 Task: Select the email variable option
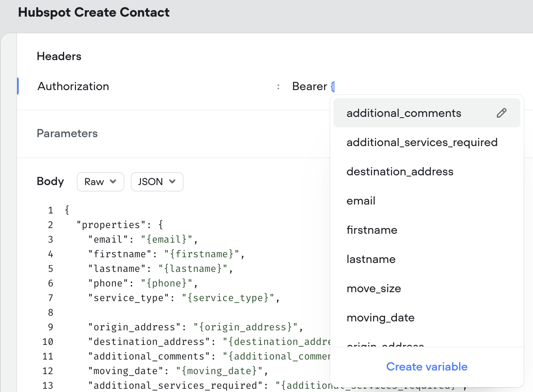click(x=361, y=201)
